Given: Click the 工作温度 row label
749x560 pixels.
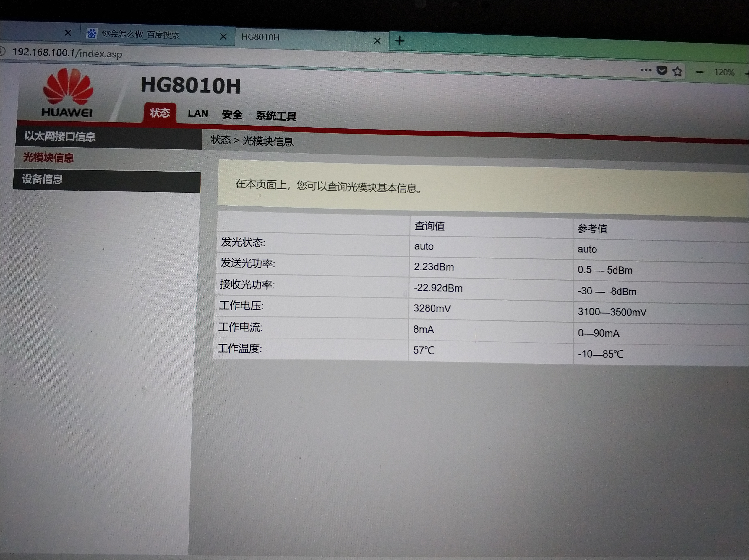Looking at the screenshot, I should (x=239, y=348).
